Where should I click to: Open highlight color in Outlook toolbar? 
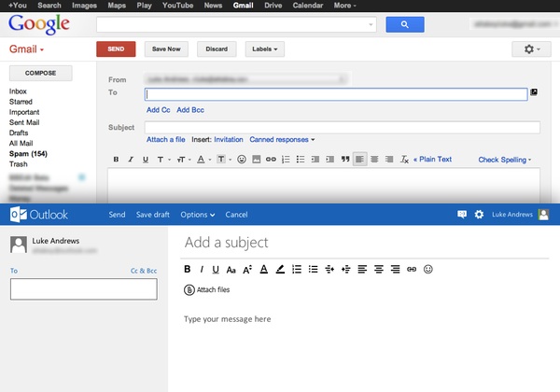pos(280,269)
